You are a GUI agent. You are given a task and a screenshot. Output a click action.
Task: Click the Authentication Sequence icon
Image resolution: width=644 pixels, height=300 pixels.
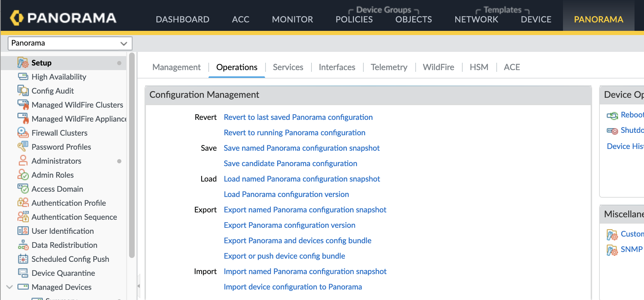[x=23, y=217]
